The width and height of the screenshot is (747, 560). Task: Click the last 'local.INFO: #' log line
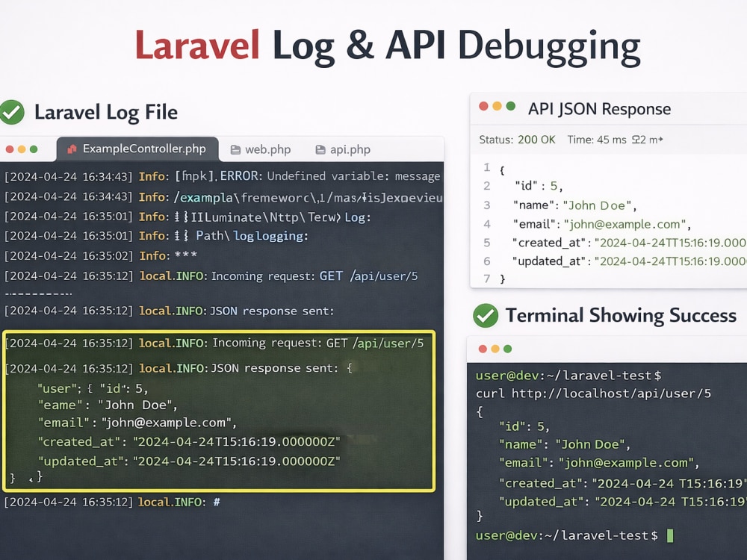click(x=112, y=502)
